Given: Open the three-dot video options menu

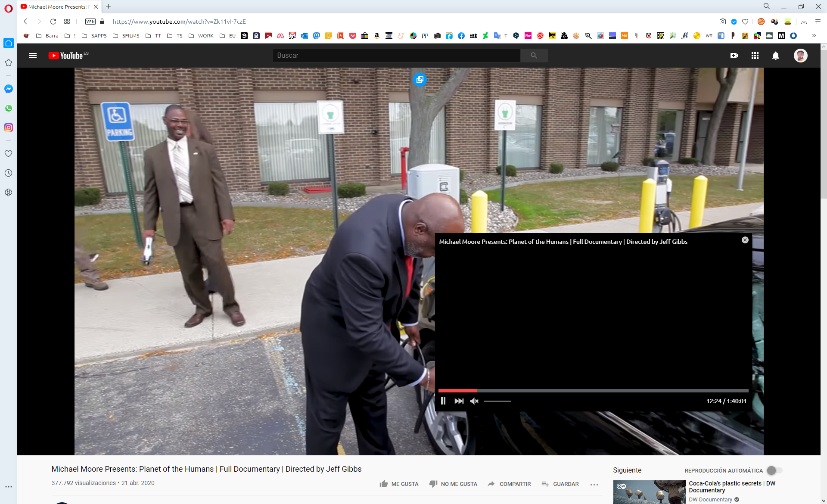Looking at the screenshot, I should click(594, 484).
